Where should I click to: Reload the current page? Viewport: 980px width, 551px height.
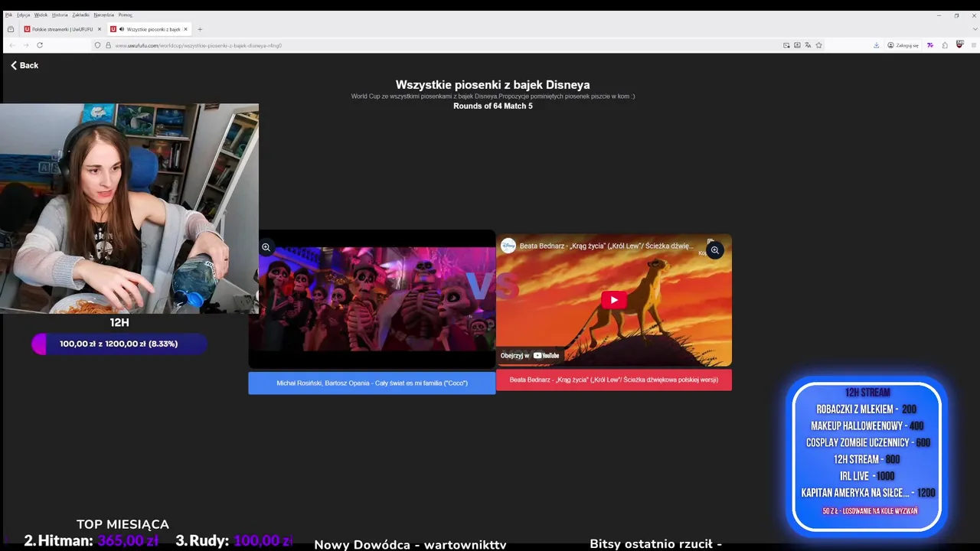40,45
